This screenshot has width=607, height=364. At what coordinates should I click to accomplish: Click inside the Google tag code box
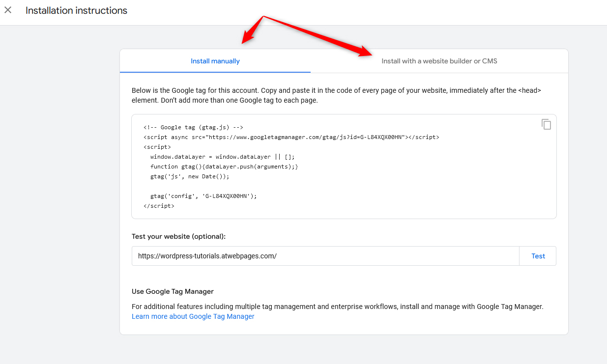point(344,166)
